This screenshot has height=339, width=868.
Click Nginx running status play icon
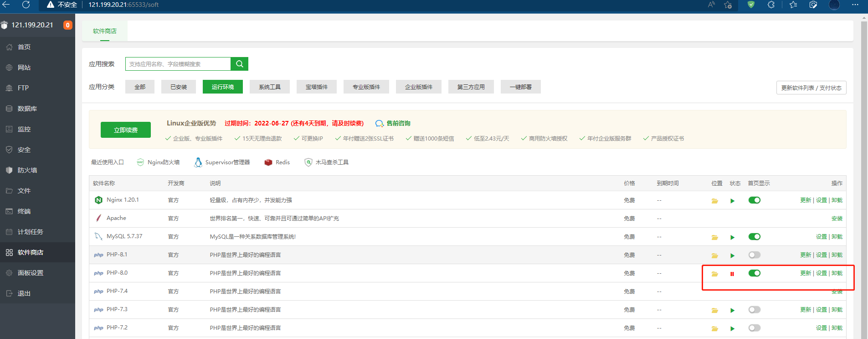tap(732, 201)
